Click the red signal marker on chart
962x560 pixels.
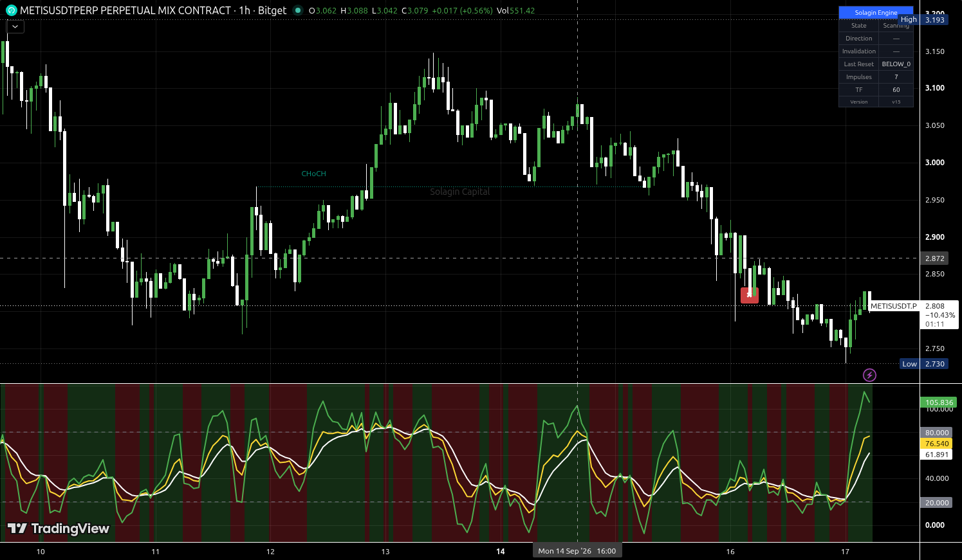(x=750, y=295)
